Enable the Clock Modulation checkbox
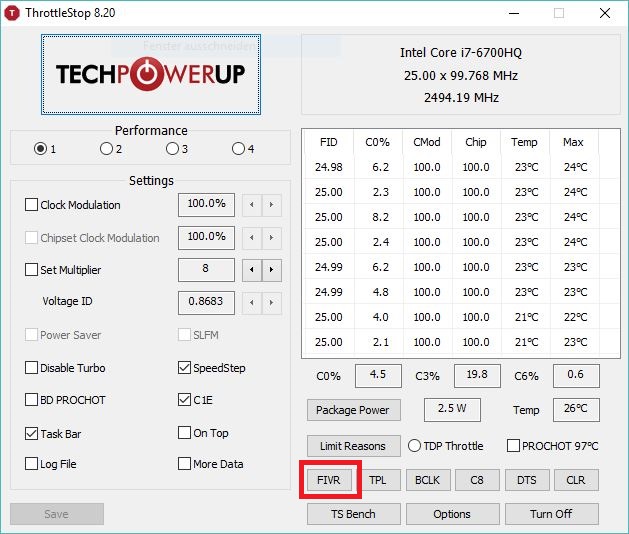 point(32,205)
